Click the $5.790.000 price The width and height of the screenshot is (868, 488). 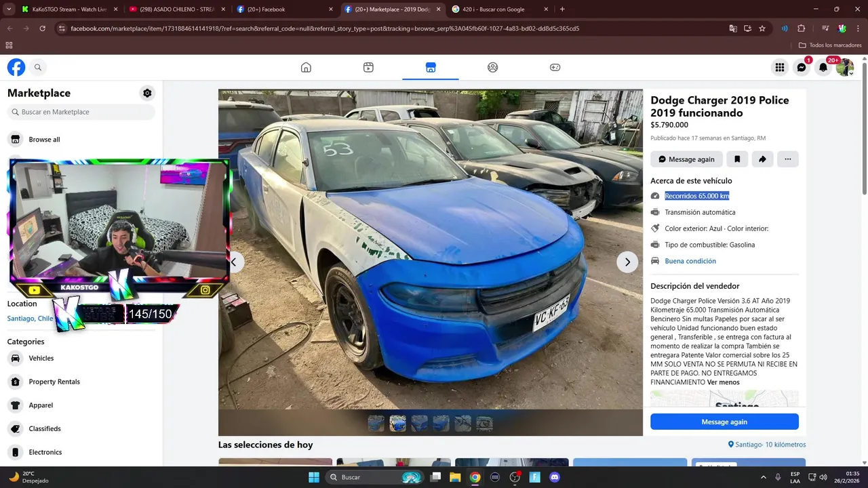[669, 125]
